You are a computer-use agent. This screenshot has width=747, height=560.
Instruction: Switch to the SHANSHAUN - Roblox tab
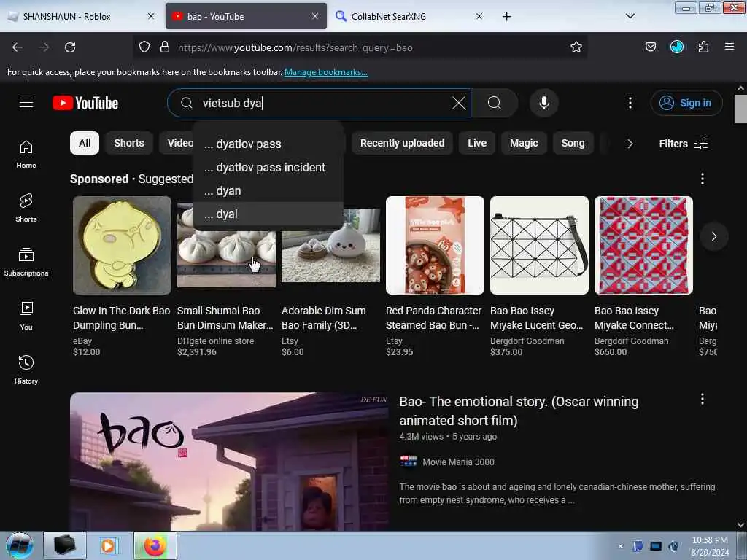pyautogui.click(x=82, y=17)
